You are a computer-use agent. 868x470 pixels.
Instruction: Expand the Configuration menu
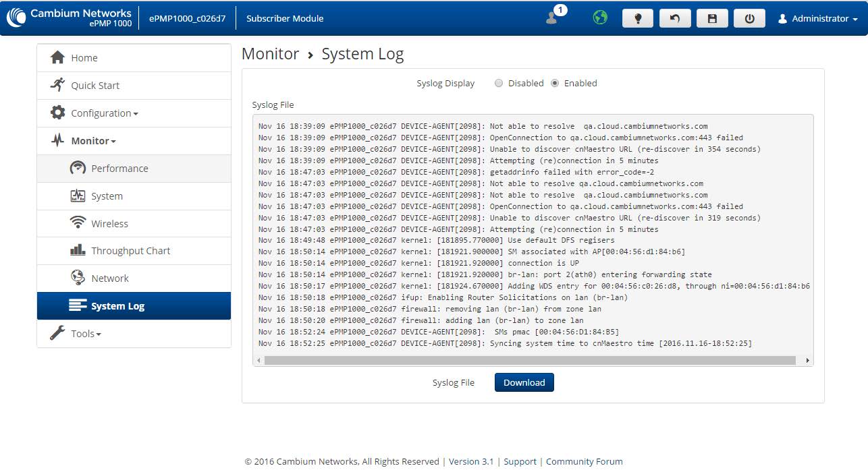point(134,113)
